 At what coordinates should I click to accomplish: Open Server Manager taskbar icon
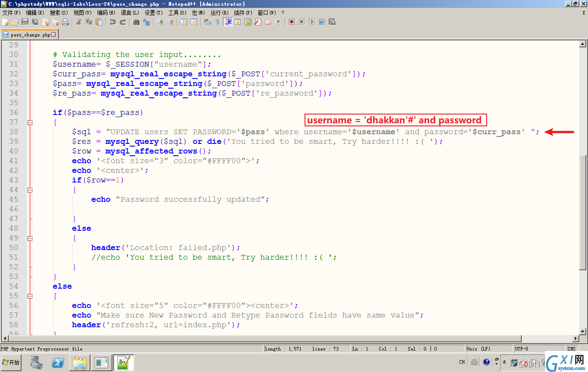[x=37, y=363]
